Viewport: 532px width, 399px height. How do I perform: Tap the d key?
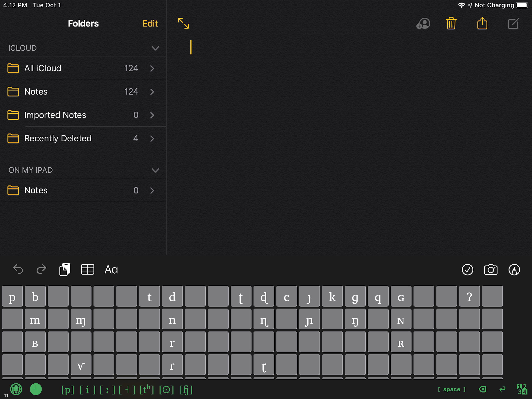click(172, 296)
